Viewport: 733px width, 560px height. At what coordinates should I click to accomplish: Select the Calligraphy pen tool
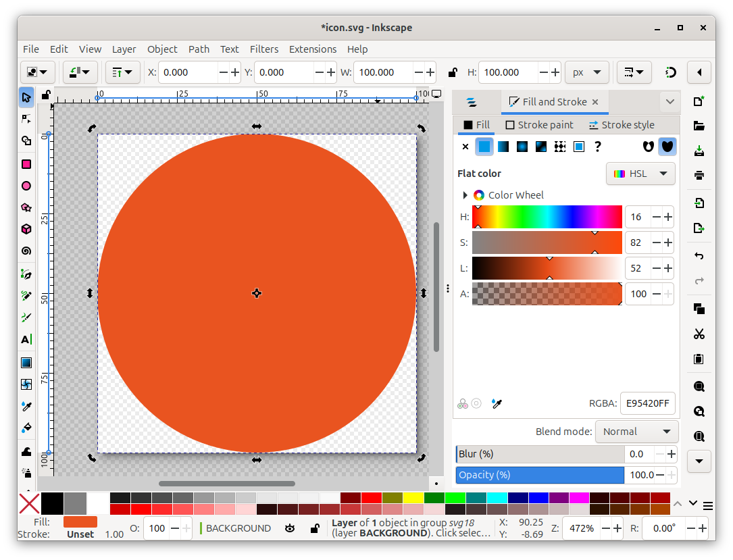pos(26,317)
